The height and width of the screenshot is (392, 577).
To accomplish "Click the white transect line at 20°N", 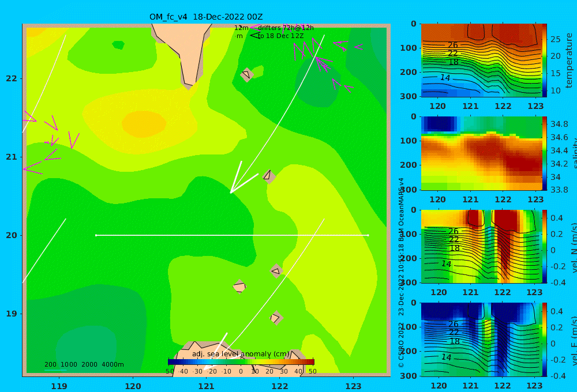I will point(232,235).
